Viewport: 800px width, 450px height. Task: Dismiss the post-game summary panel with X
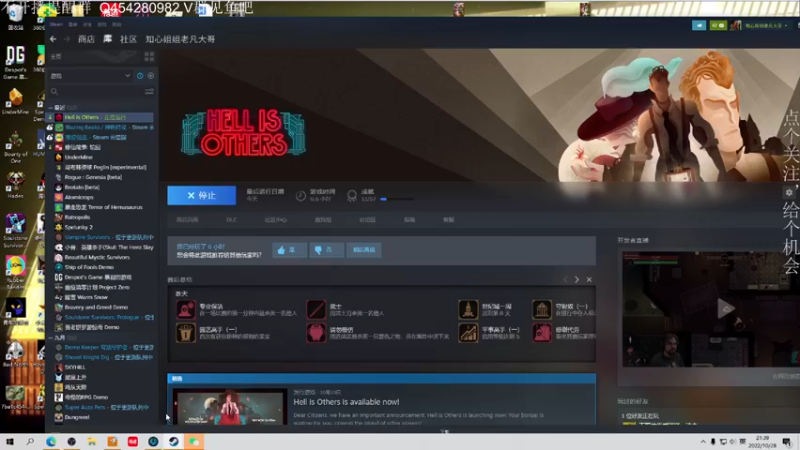(589, 280)
